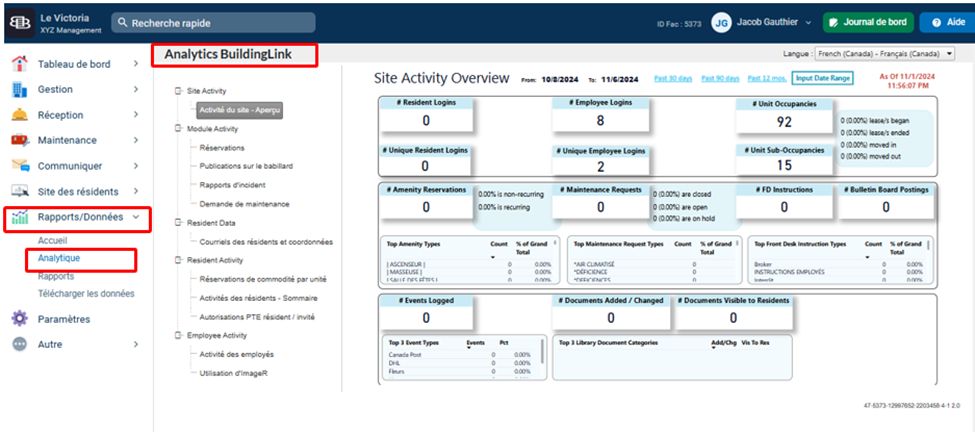Click the Communiquer envelope icon

20,166
